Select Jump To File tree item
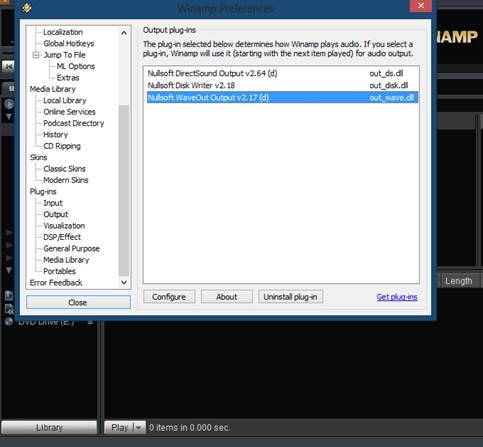Screen dimensions: 483x447 point(65,55)
